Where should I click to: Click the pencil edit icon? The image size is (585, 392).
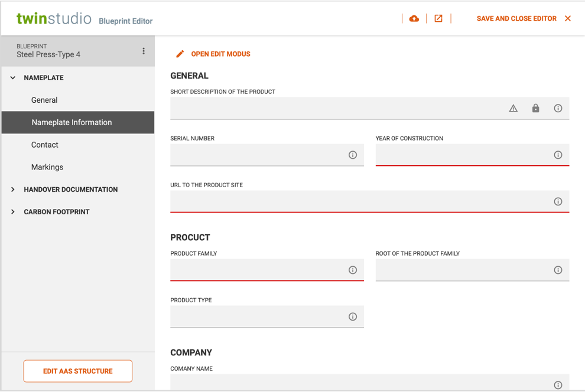[x=180, y=54]
